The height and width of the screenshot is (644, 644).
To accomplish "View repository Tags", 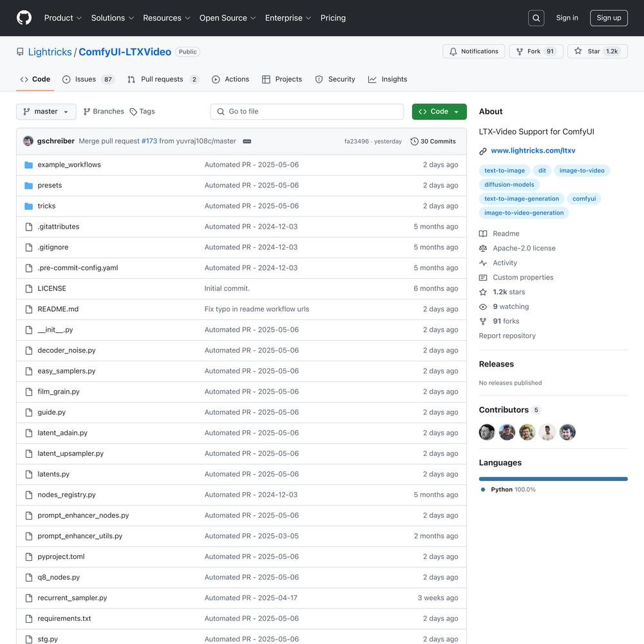I will 142,111.
